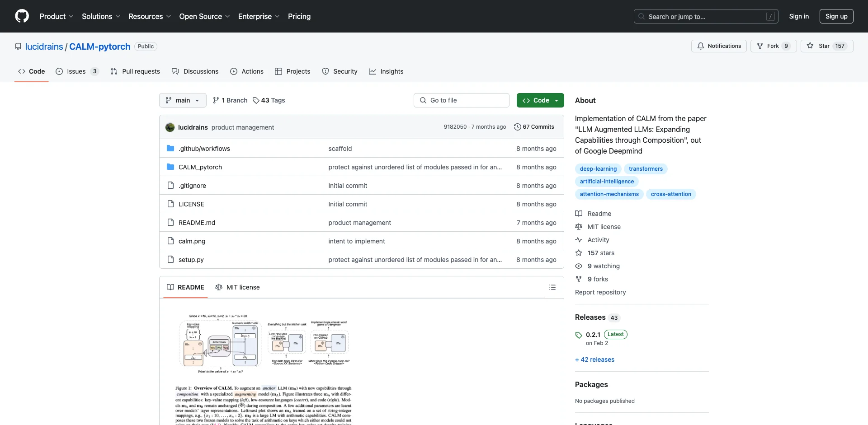Open the Product menu
This screenshot has width=868, height=425.
[57, 16]
